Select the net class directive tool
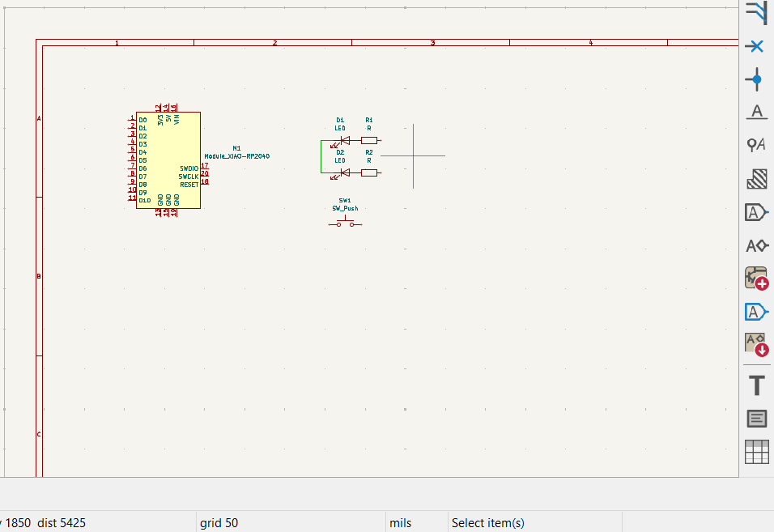 (x=756, y=146)
